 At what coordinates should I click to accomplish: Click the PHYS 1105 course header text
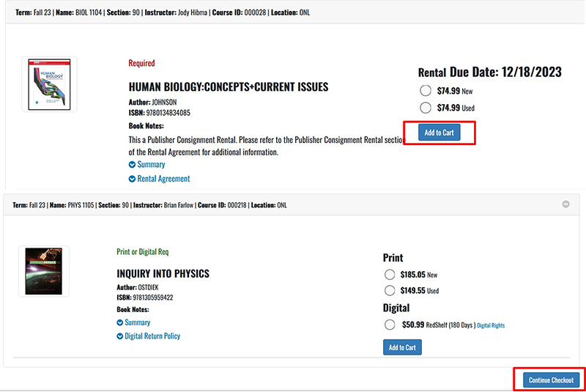pos(149,205)
